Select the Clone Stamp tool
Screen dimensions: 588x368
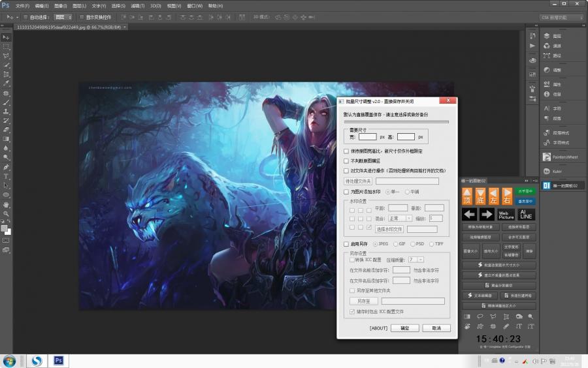pos(6,111)
